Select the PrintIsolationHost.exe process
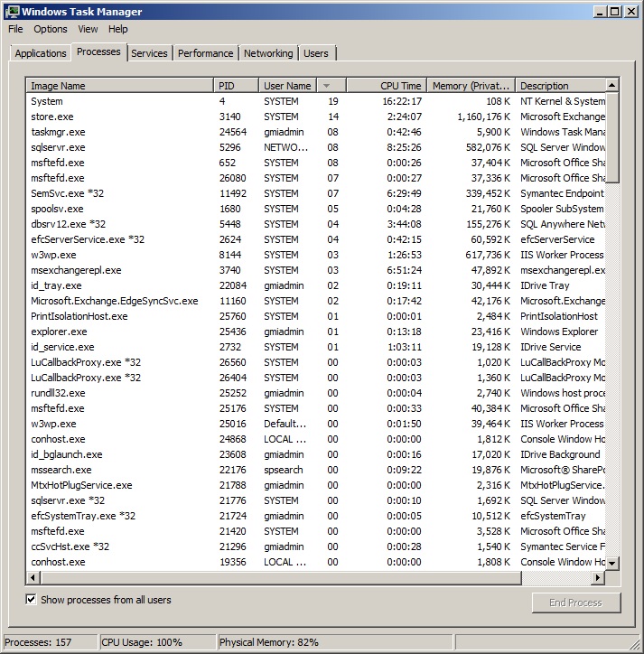This screenshot has width=644, height=654. [316, 316]
